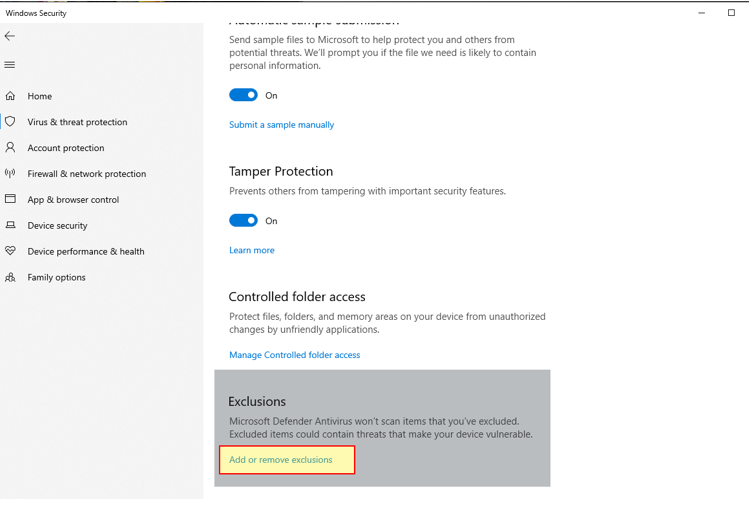Click the Windows Security title text
This screenshot has width=749, height=506.
[x=36, y=13]
